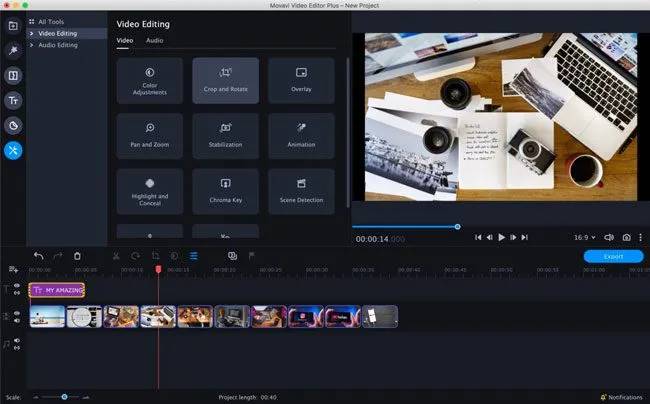Open the Crop and Rotate tool
Screen dimensions: 650x404
tap(226, 80)
